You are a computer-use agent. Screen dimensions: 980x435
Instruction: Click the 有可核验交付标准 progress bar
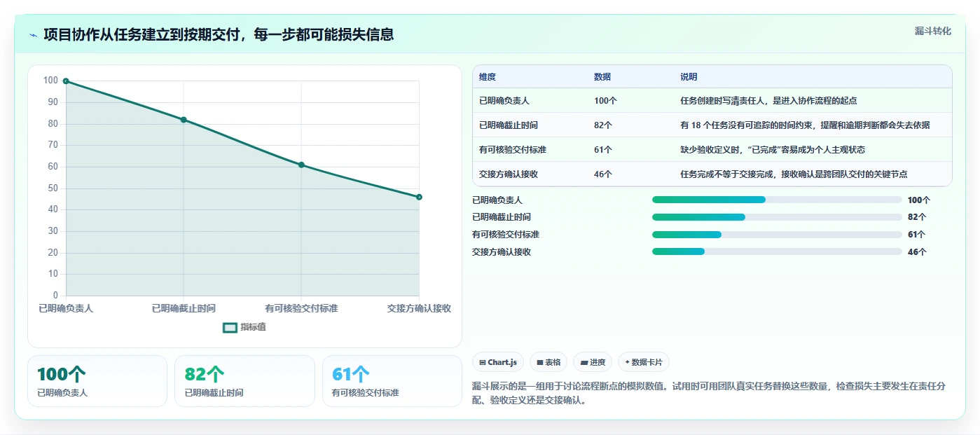point(777,235)
